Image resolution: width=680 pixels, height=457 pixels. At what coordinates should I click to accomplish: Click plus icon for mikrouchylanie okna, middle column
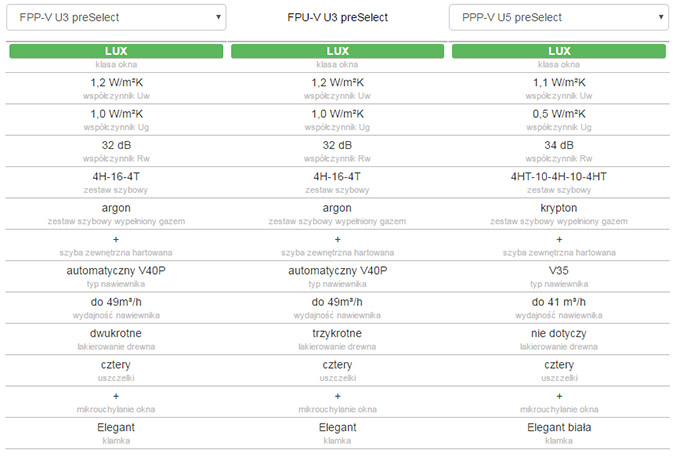click(337, 397)
